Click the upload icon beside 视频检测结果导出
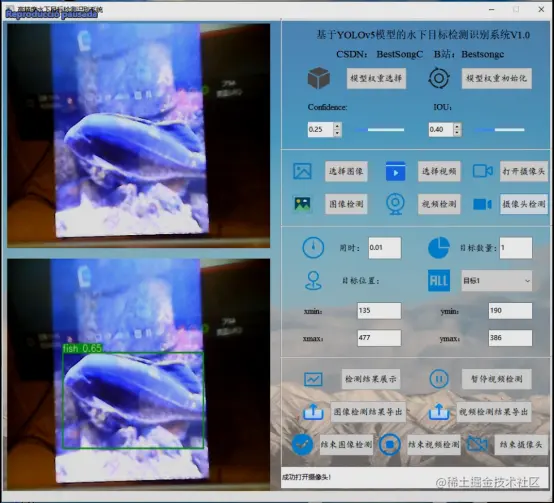This screenshot has width=554, height=503. [439, 412]
